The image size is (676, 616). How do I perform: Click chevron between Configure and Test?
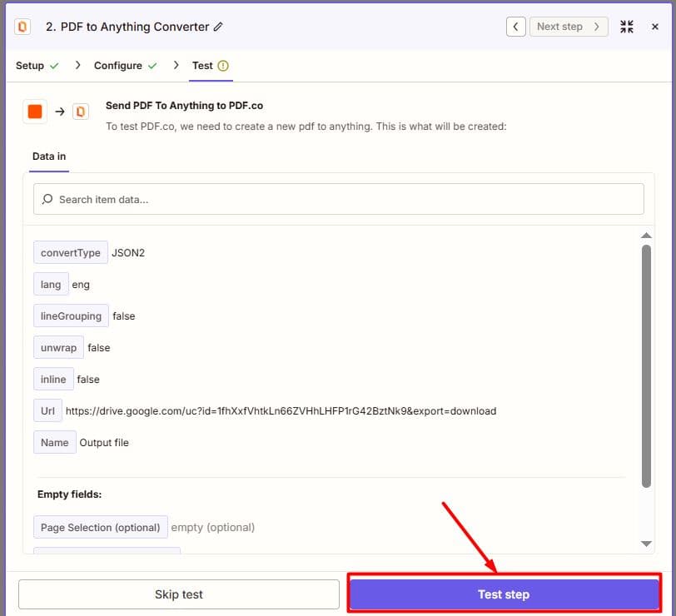176,65
